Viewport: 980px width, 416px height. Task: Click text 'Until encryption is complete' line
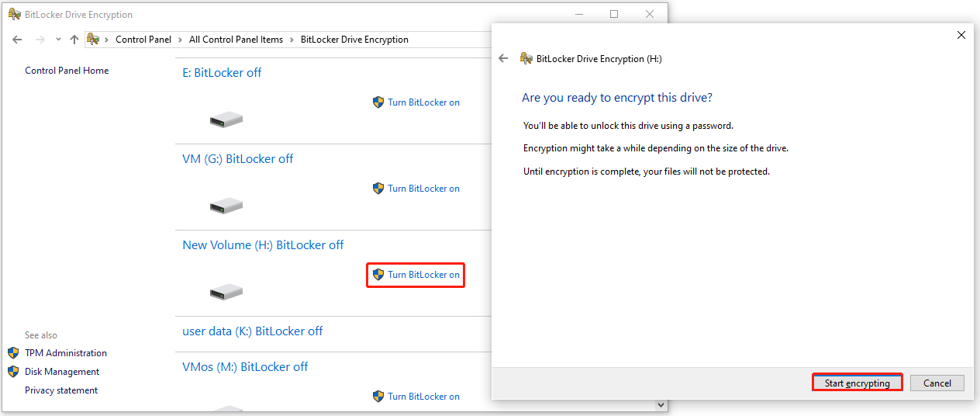[647, 172]
